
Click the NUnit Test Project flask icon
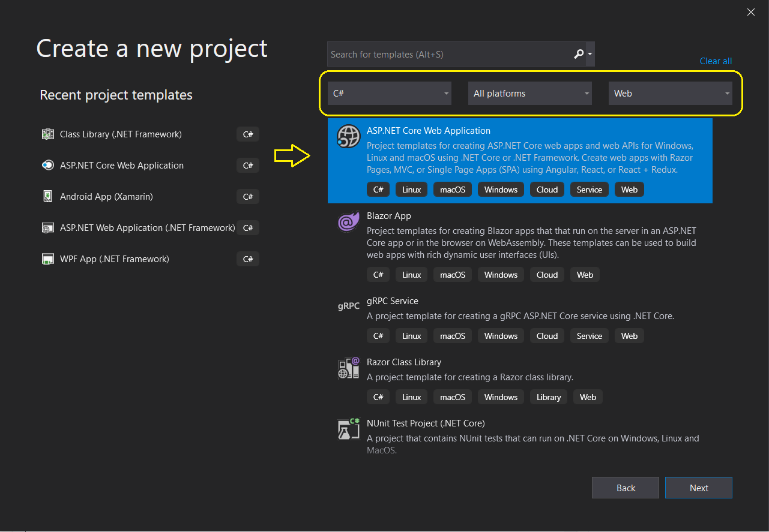[x=348, y=429]
